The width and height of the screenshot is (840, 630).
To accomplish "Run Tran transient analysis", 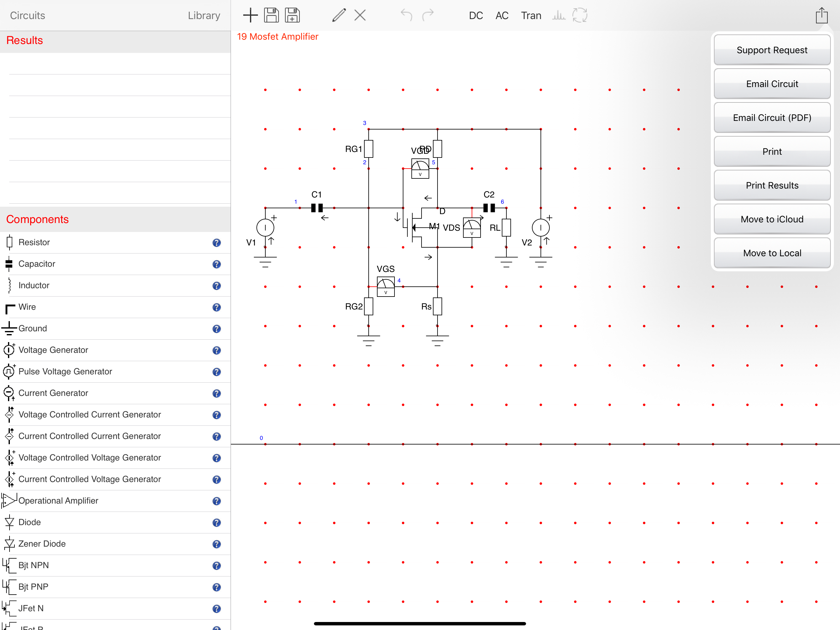I will pyautogui.click(x=531, y=16).
